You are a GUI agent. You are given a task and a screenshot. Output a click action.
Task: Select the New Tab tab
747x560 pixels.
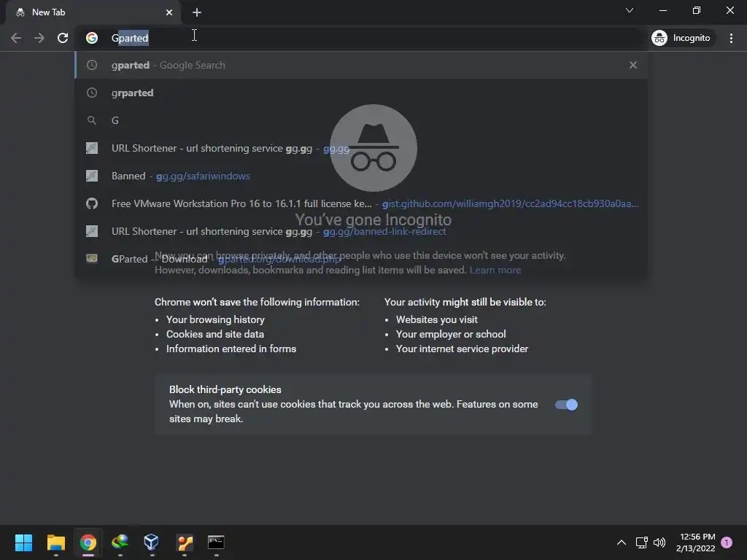93,12
